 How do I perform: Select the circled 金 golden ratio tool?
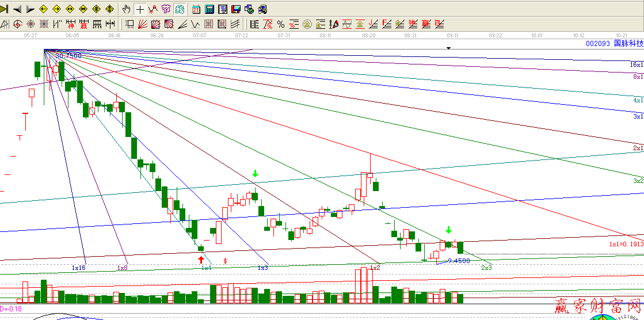[x=307, y=24]
